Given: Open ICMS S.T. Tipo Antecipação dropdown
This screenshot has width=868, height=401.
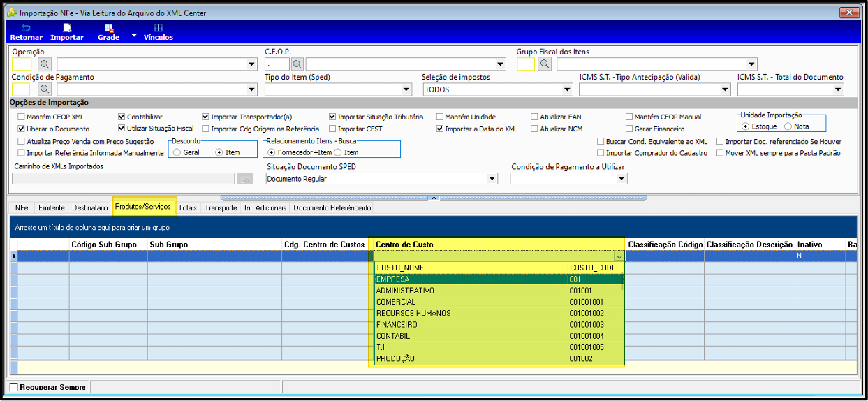Looking at the screenshot, I should (x=725, y=89).
